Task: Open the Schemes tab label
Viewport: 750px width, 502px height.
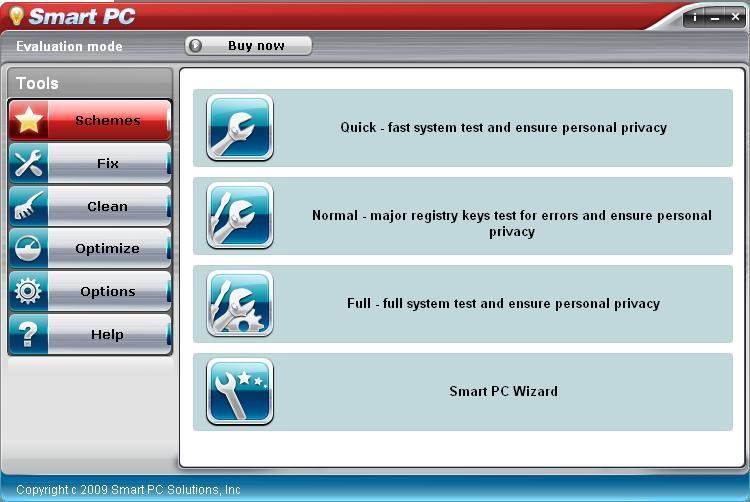Action: point(108,120)
